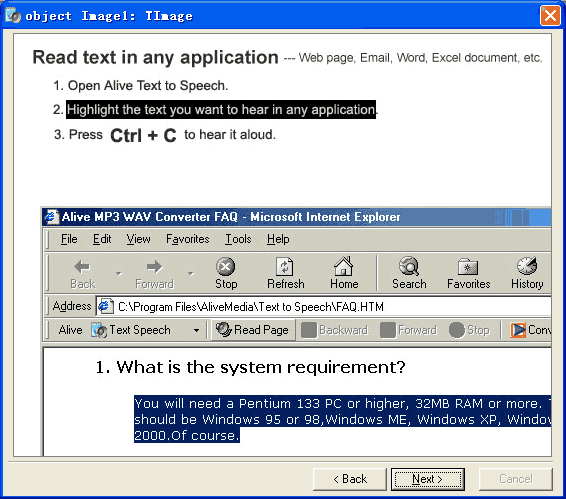The height and width of the screenshot is (499, 566).
Task: Click the Backward button in Alive toolbar
Action: [x=335, y=330]
